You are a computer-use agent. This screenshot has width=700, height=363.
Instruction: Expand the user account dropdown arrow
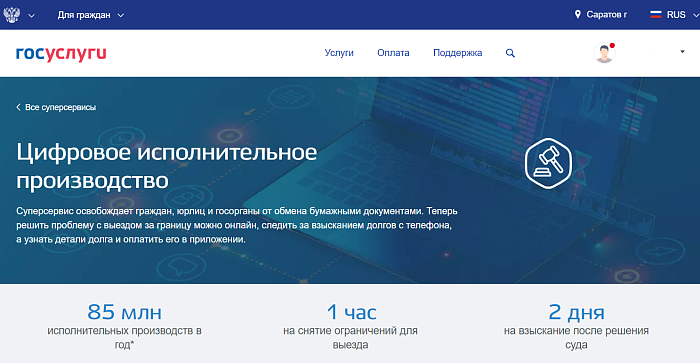tap(682, 52)
